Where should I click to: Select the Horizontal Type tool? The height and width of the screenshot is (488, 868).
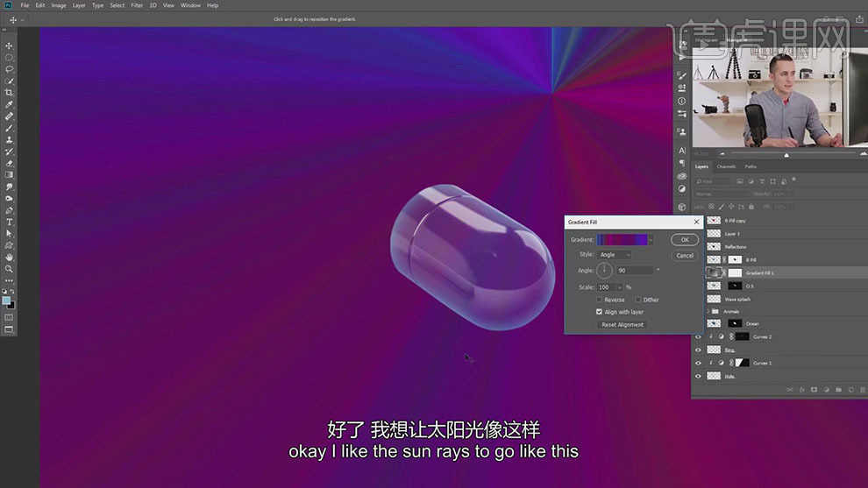(x=9, y=222)
